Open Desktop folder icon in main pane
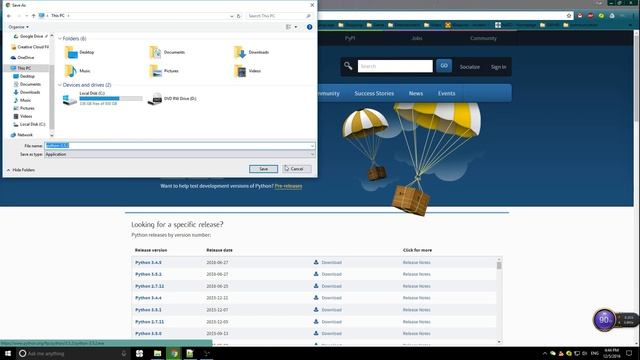 coord(71,52)
